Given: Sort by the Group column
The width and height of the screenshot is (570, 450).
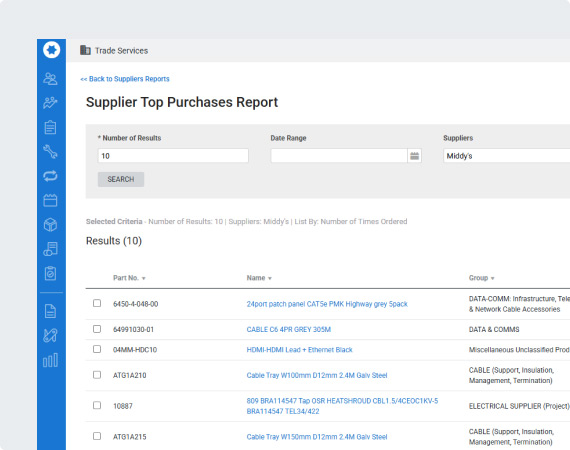Looking at the screenshot, I should [x=481, y=278].
